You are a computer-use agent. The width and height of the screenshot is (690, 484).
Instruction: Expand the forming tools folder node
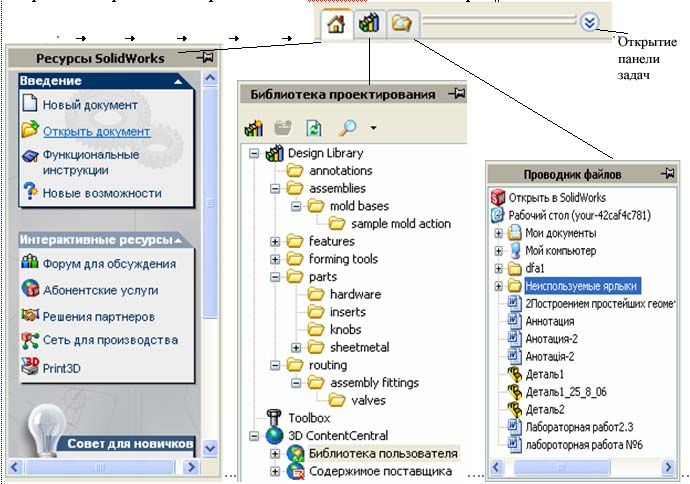[275, 259]
